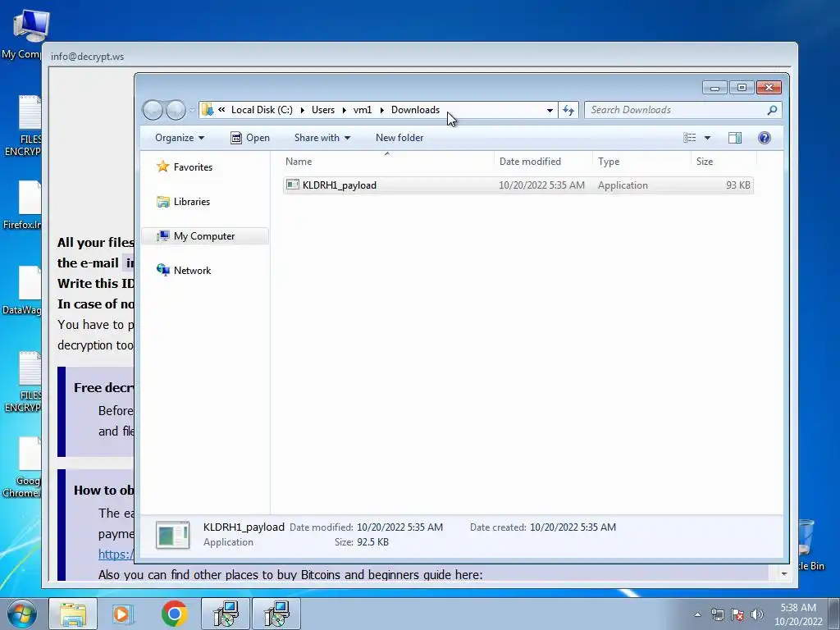Image resolution: width=840 pixels, height=630 pixels.
Task: Click Date created value in details pane
Action: (x=573, y=527)
